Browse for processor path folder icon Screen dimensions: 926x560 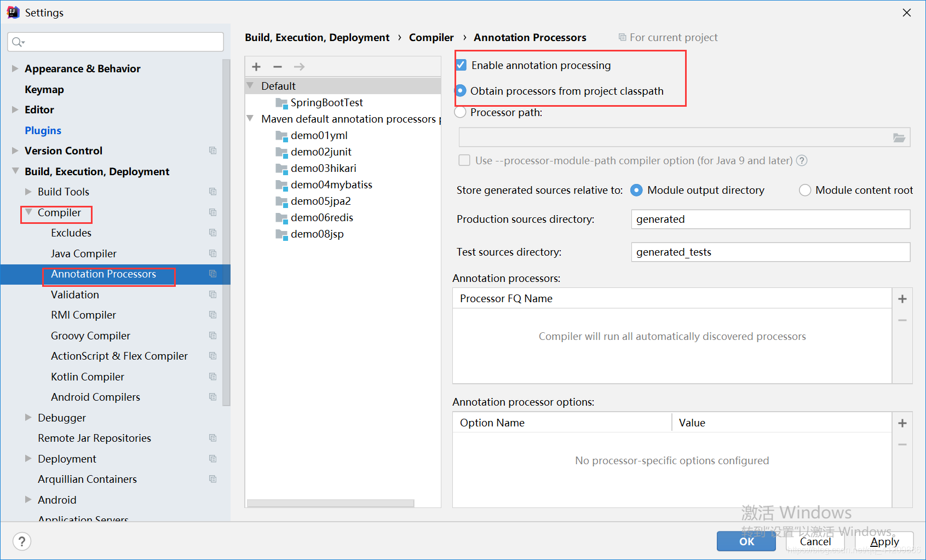click(899, 137)
